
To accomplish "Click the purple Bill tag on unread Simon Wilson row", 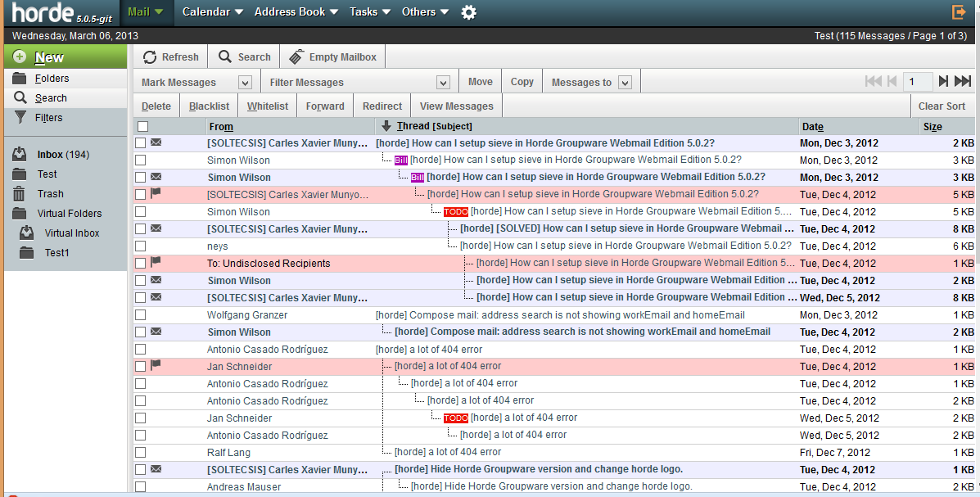I will 418,178.
